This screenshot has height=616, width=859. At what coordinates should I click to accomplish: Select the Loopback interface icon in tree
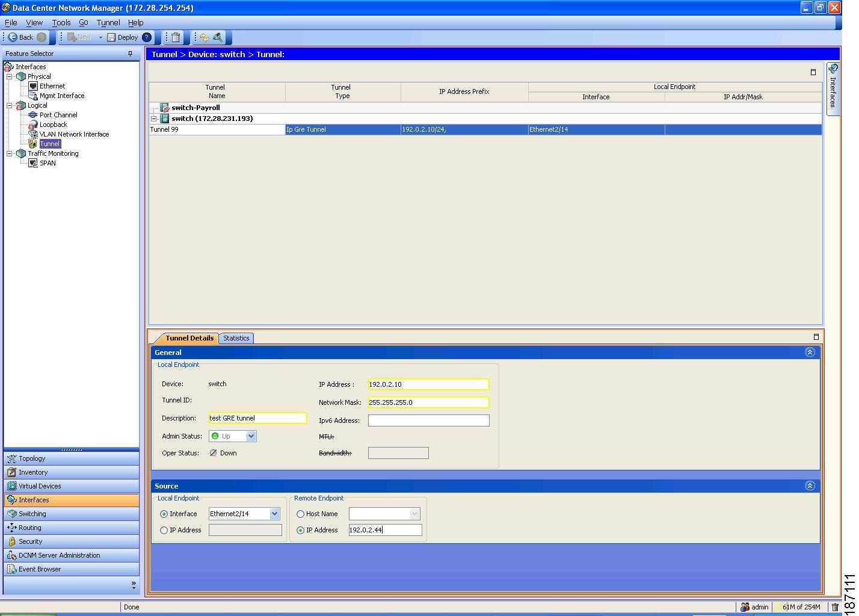point(33,125)
